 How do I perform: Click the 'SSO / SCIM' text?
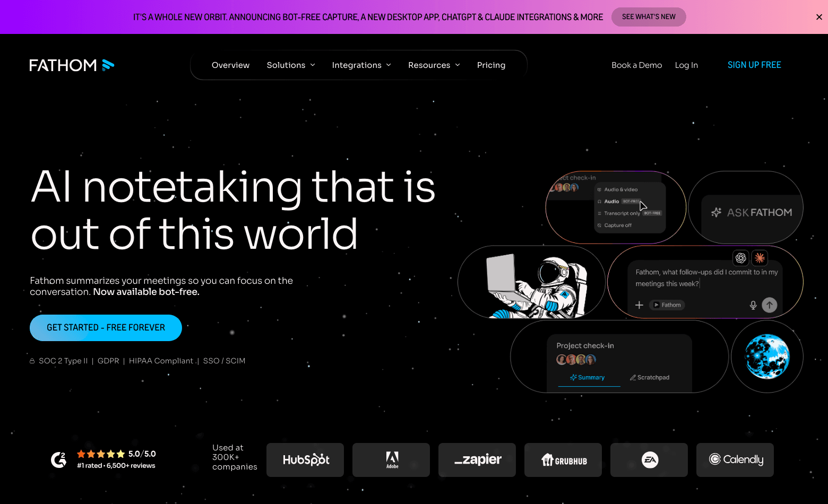224,361
